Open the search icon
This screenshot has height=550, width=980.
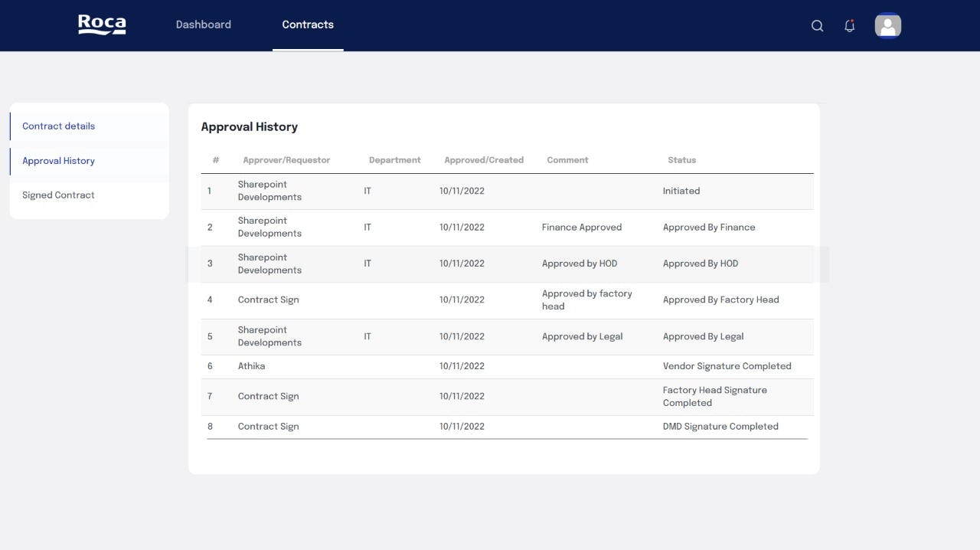817,25
